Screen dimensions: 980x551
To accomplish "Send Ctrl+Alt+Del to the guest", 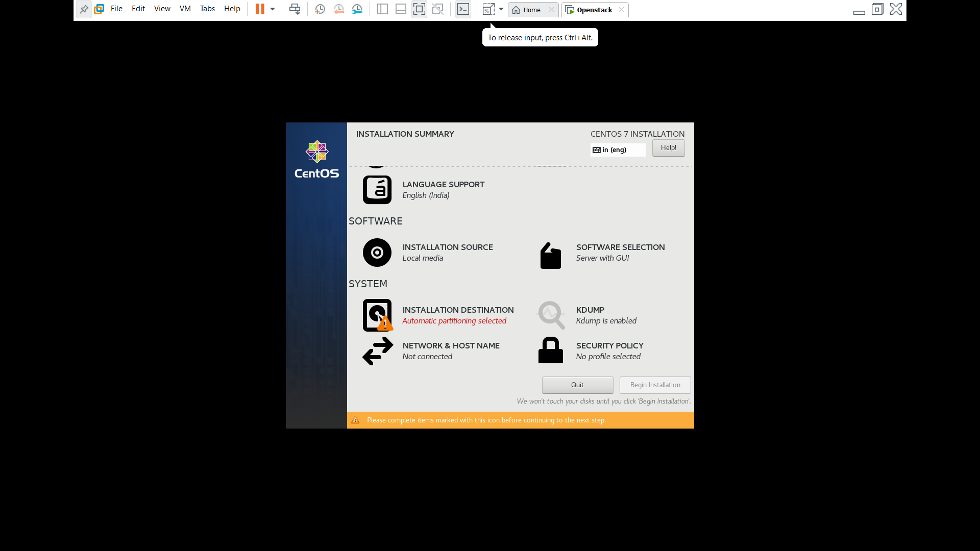I will [x=295, y=9].
